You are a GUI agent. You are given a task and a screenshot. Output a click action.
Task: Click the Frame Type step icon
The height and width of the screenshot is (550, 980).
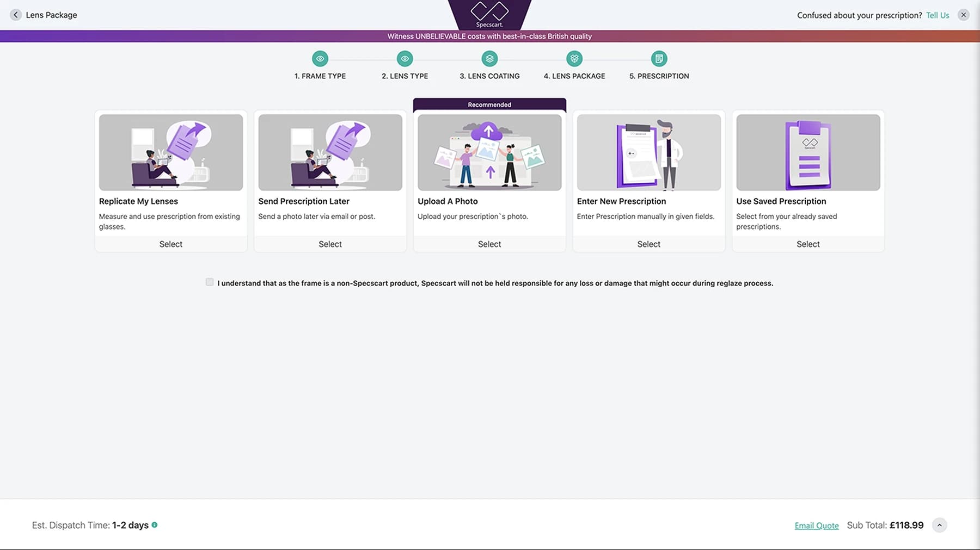pos(320,59)
